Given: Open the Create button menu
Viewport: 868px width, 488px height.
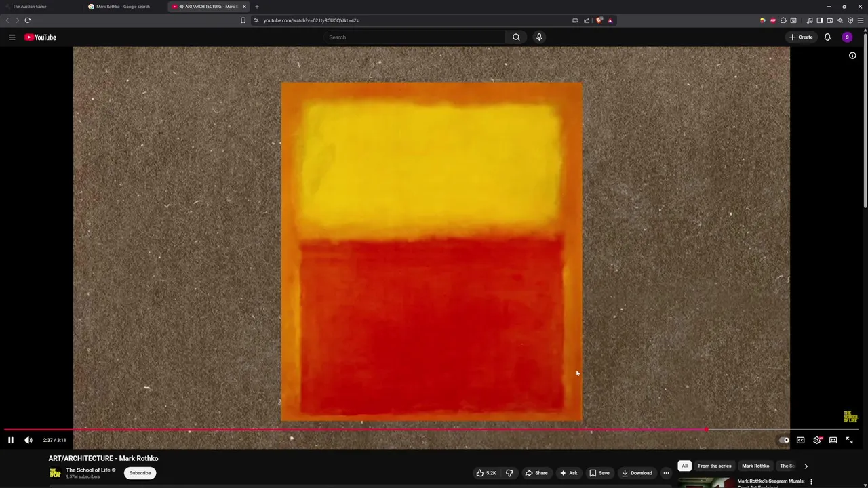Looking at the screenshot, I should click(801, 37).
